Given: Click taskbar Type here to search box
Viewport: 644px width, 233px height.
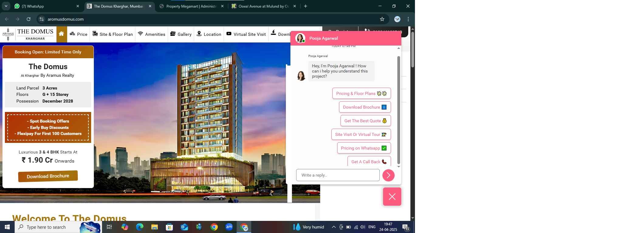Looking at the screenshot, I should pos(58,227).
